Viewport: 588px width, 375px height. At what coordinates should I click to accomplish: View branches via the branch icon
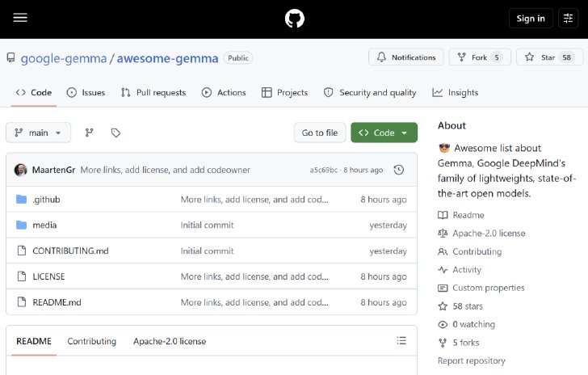coord(89,133)
